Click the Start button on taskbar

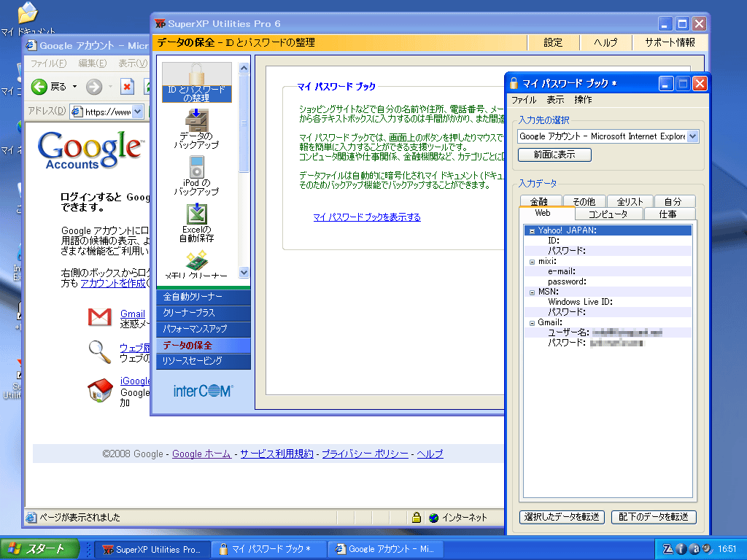click(40, 549)
